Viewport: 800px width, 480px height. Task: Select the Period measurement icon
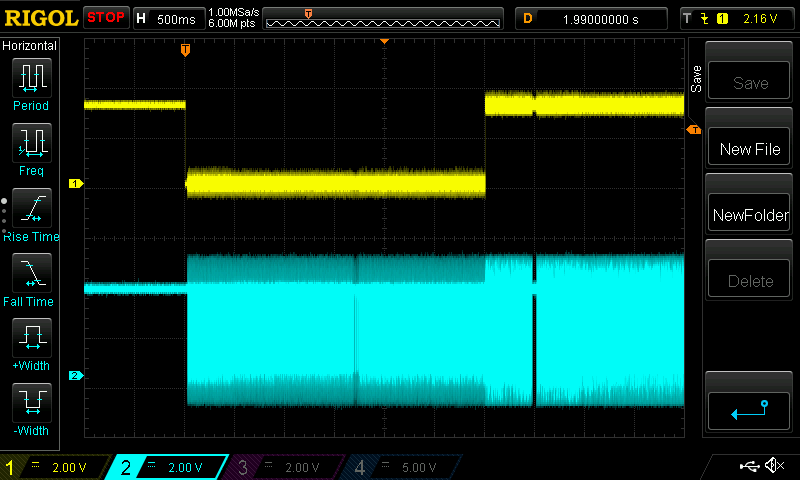click(32, 78)
